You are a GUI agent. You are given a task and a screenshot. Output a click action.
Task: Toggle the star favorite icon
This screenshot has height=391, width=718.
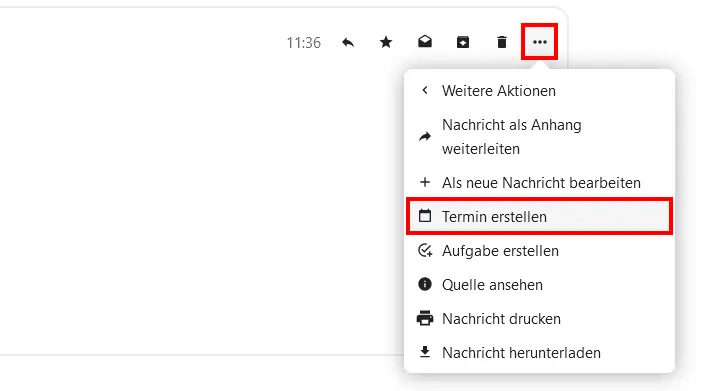(x=386, y=43)
